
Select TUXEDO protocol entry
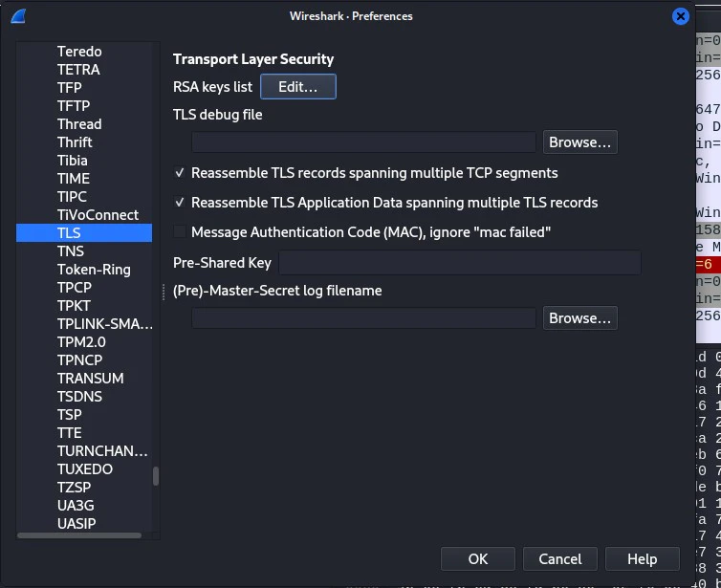[x=84, y=468]
